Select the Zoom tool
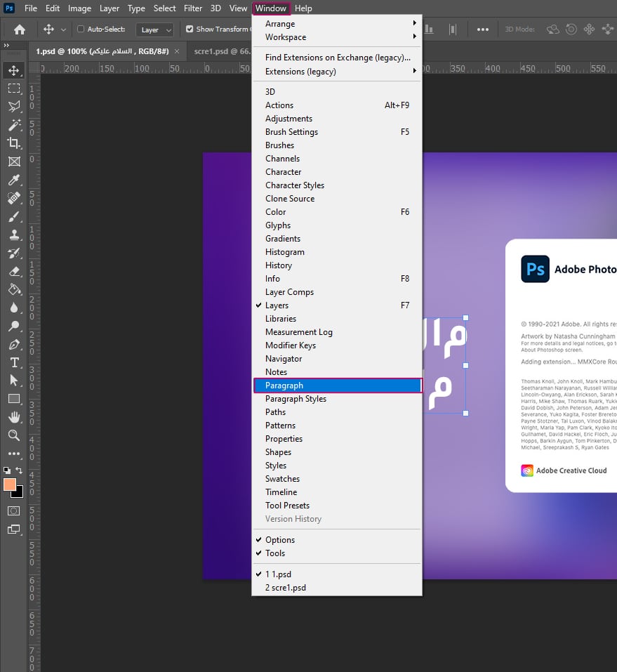The height and width of the screenshot is (672, 617). point(14,435)
